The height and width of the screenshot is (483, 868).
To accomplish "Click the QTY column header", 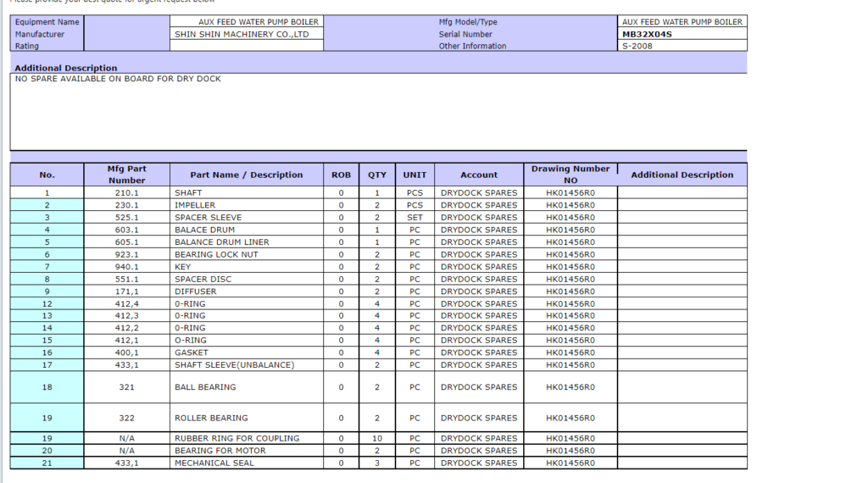I will [x=376, y=175].
